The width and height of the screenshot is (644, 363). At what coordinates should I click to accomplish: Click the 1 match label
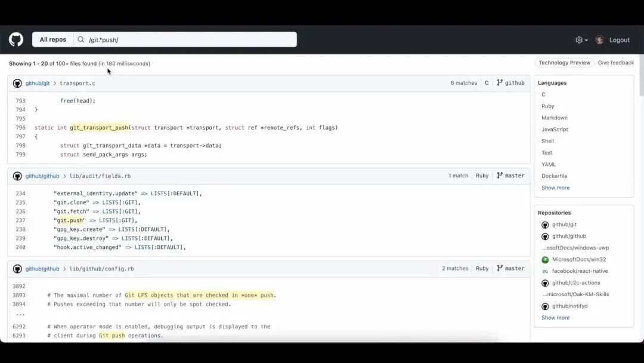coord(459,176)
